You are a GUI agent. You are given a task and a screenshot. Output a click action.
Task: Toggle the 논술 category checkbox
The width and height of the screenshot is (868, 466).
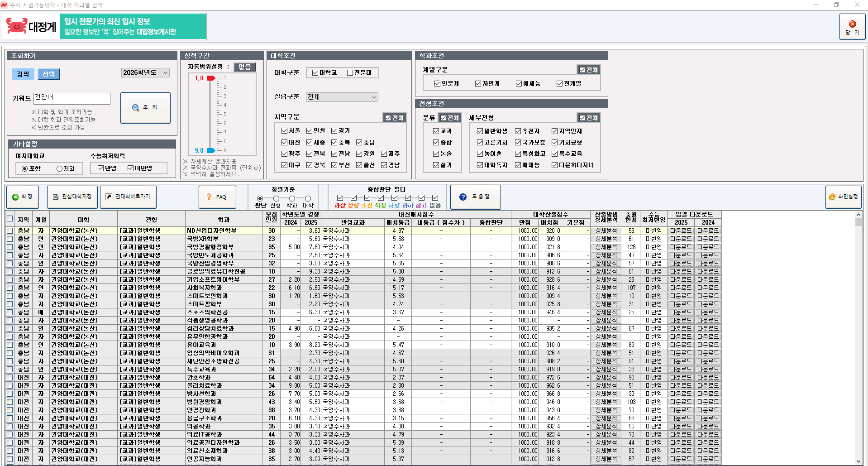[x=436, y=154]
